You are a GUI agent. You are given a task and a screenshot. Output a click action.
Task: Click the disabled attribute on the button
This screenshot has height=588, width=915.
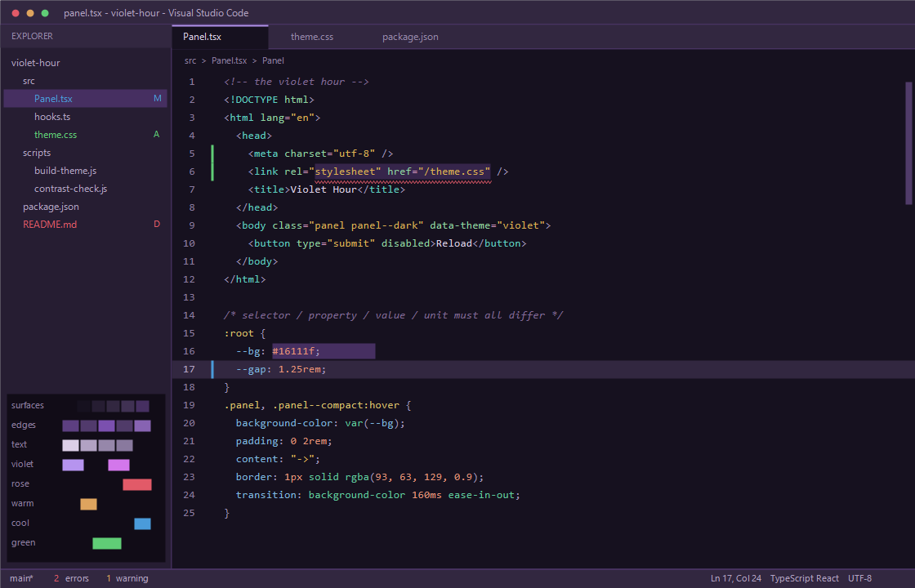(x=405, y=243)
